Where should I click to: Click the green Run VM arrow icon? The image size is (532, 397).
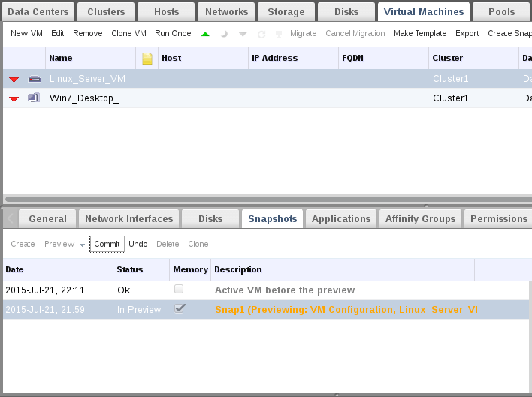[206, 34]
